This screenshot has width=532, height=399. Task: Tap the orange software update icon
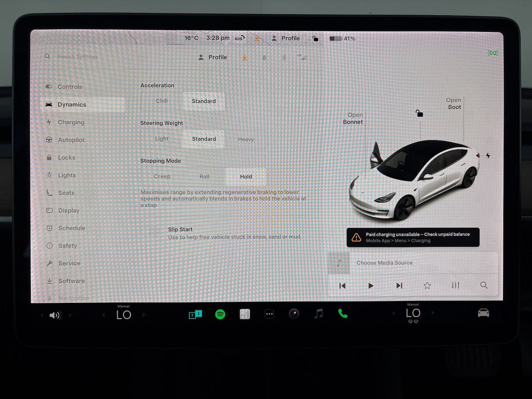244,57
